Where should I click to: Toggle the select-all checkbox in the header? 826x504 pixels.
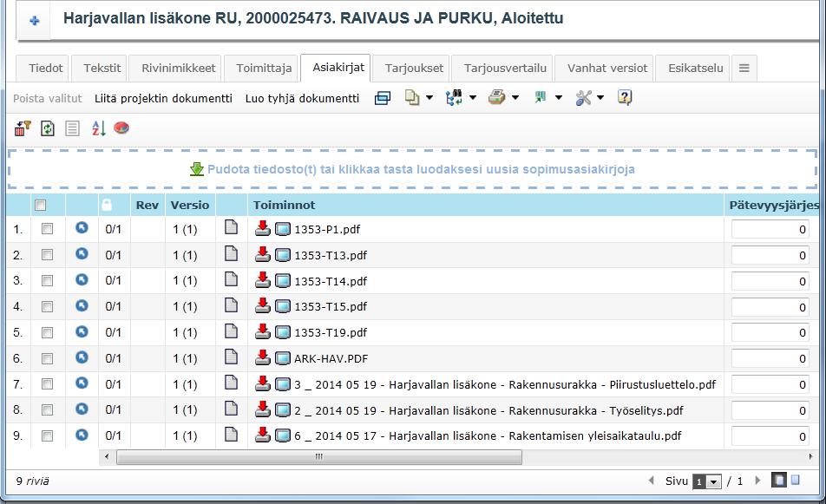41,206
